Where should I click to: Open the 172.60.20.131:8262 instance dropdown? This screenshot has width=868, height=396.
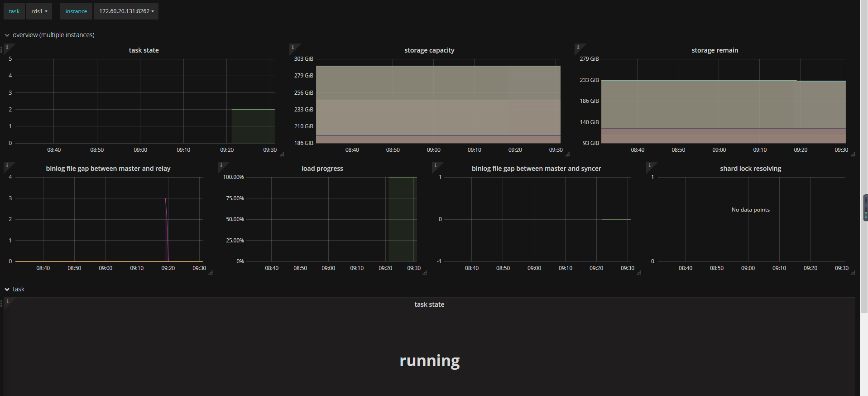pyautogui.click(x=126, y=11)
